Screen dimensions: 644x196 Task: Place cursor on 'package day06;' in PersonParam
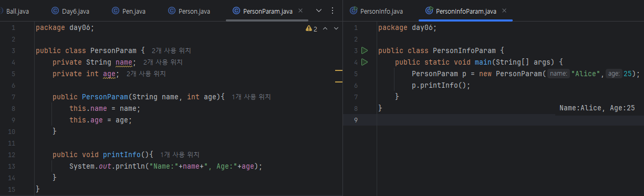(x=66, y=28)
